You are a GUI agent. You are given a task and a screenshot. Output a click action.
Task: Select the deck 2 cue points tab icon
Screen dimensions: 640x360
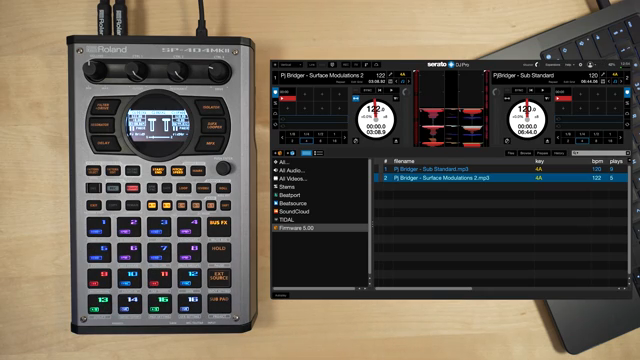[627, 92]
